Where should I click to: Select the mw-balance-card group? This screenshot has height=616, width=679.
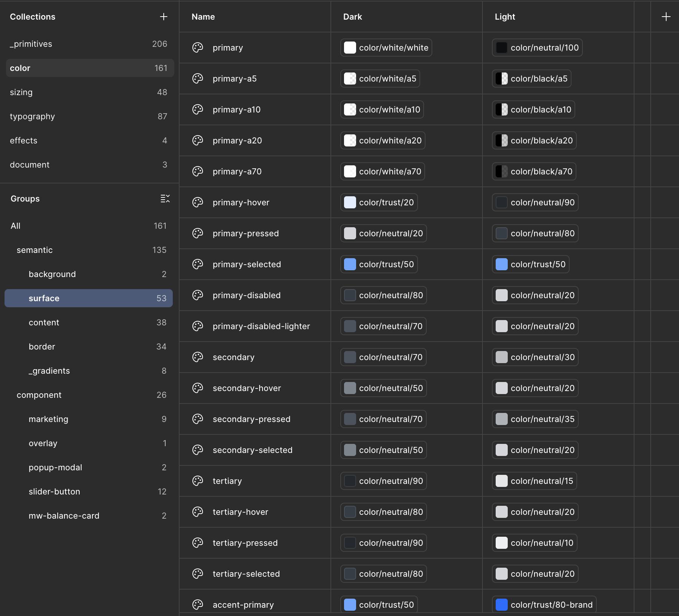(89, 516)
